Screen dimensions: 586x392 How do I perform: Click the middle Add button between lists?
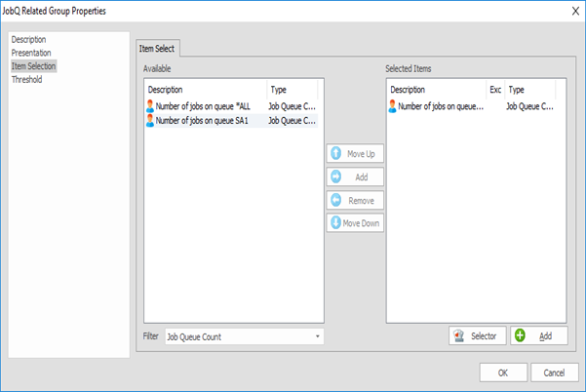click(x=355, y=177)
